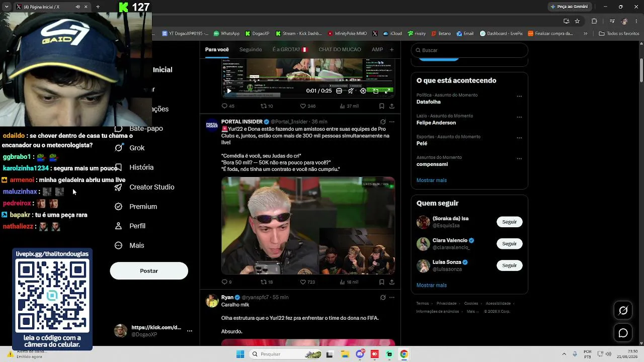Open the CHAT DO MUCAO tab
This screenshot has width=644, height=362.
(x=340, y=49)
